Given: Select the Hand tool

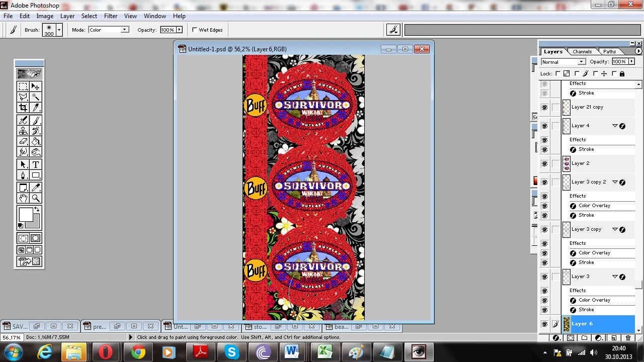Looking at the screenshot, I should point(23,198).
